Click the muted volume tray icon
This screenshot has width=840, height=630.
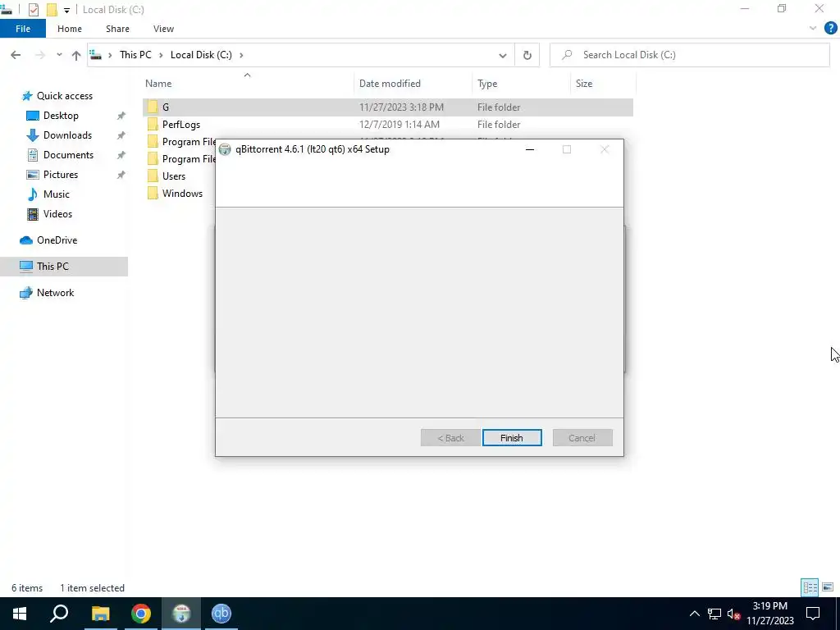pyautogui.click(x=733, y=614)
